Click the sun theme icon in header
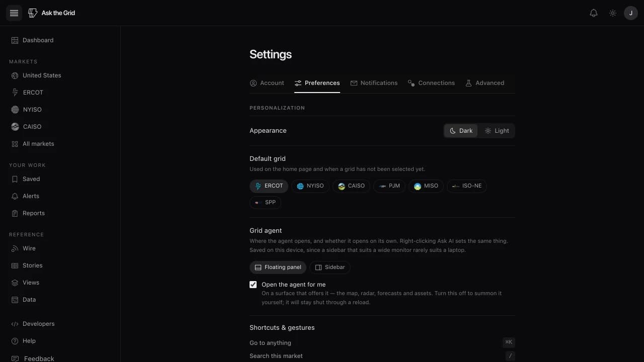 click(613, 13)
